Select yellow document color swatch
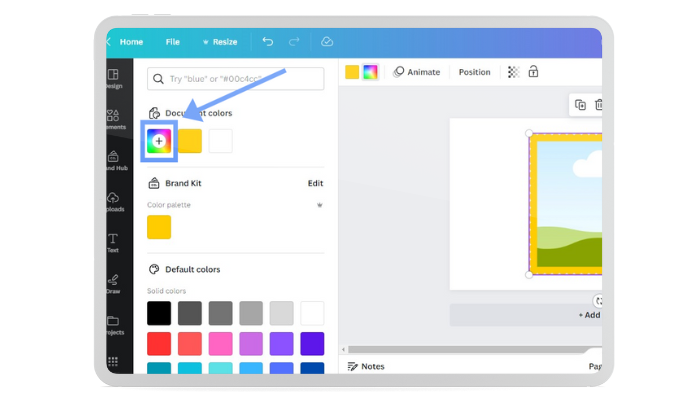Image resolution: width=700 pixels, height=400 pixels. [190, 141]
